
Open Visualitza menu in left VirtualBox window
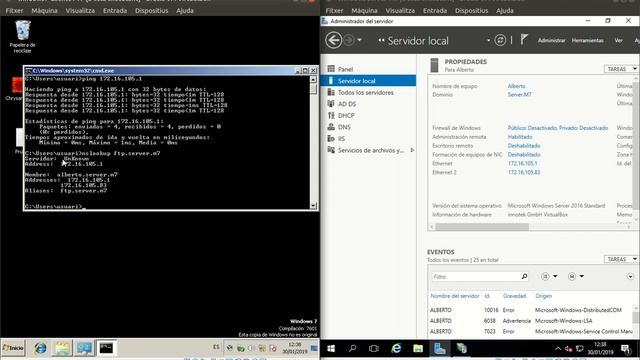[80, 11]
